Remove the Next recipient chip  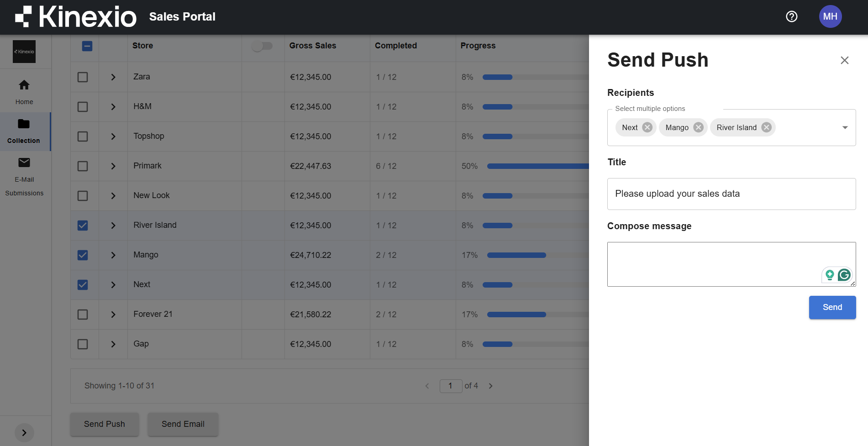[647, 127]
